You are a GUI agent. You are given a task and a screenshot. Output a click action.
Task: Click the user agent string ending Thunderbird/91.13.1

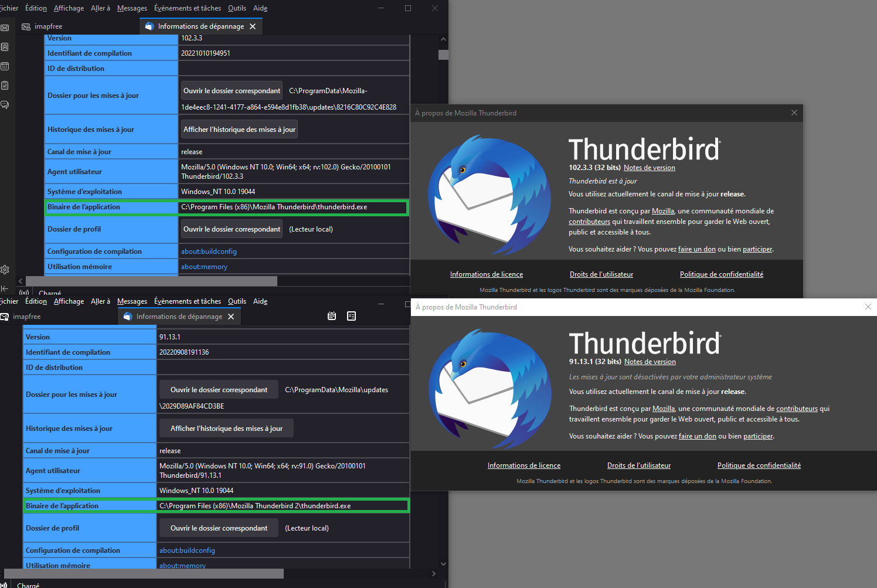point(263,471)
